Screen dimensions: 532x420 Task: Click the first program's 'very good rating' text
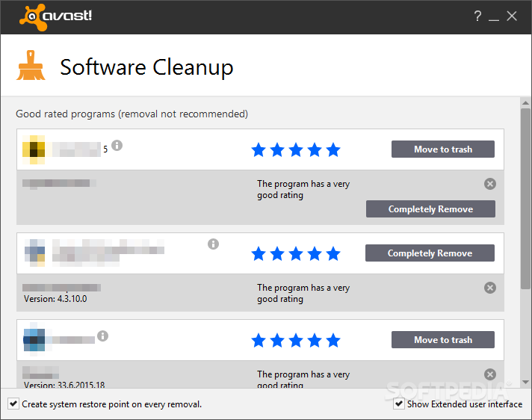pyautogui.click(x=303, y=189)
